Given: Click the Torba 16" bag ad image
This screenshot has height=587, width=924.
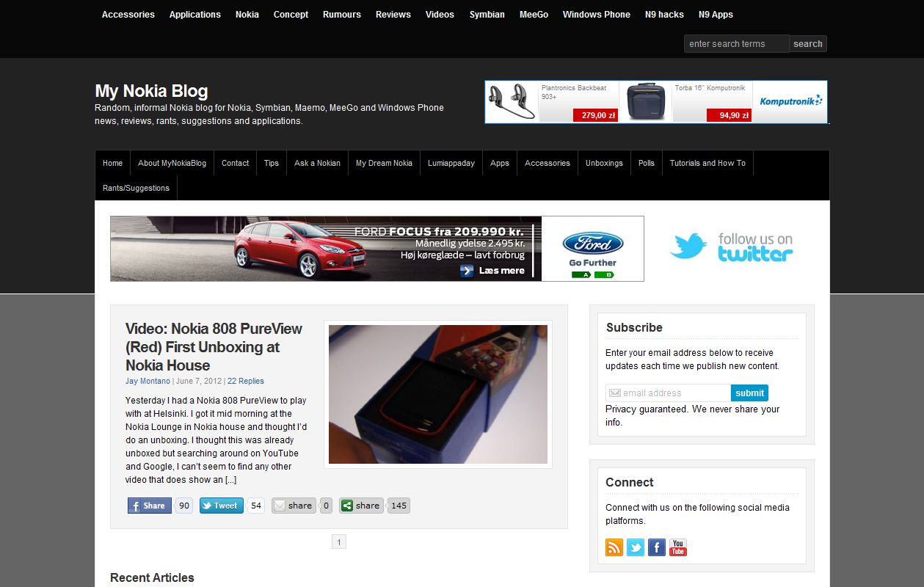Looking at the screenshot, I should point(646,101).
